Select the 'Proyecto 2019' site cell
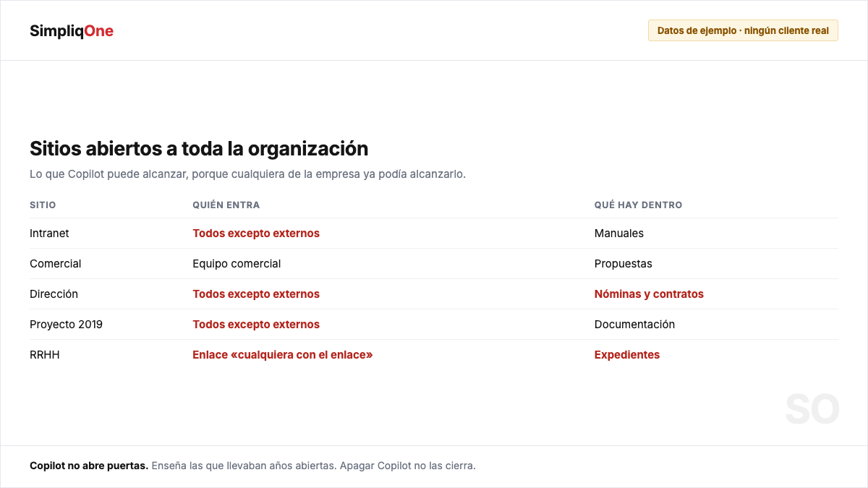 (x=66, y=325)
